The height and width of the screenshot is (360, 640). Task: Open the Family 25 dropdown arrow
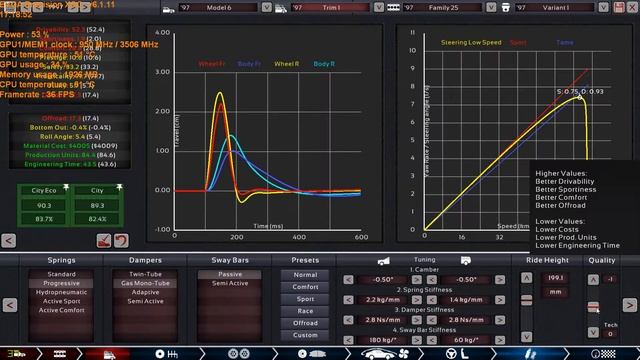[x=491, y=8]
